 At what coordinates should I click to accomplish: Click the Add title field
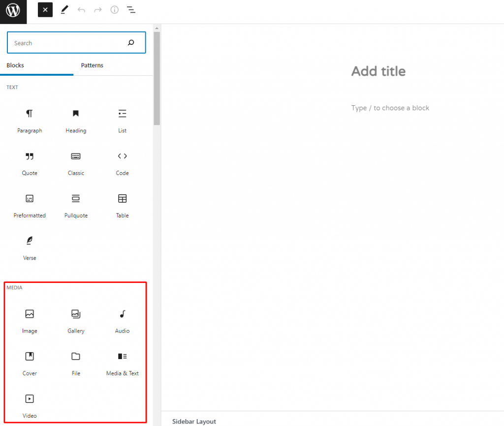click(378, 71)
